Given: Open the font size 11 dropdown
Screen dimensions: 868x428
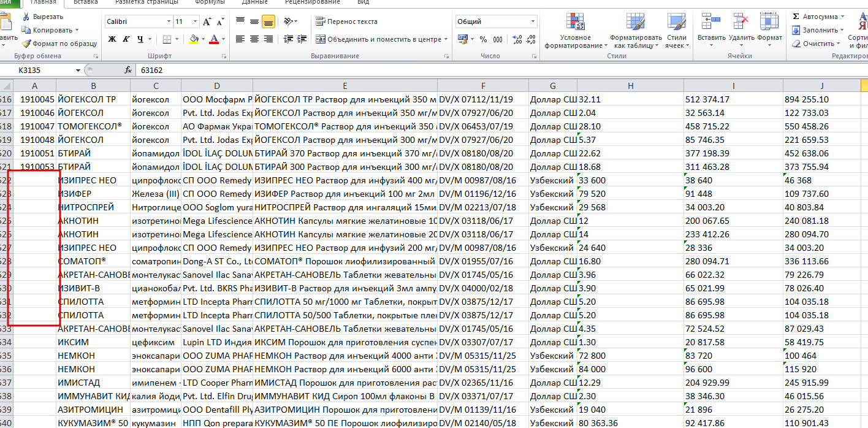Looking at the screenshot, I should (x=196, y=21).
